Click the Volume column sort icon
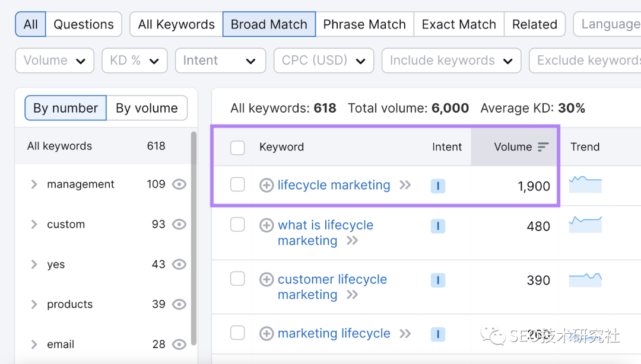 [543, 147]
